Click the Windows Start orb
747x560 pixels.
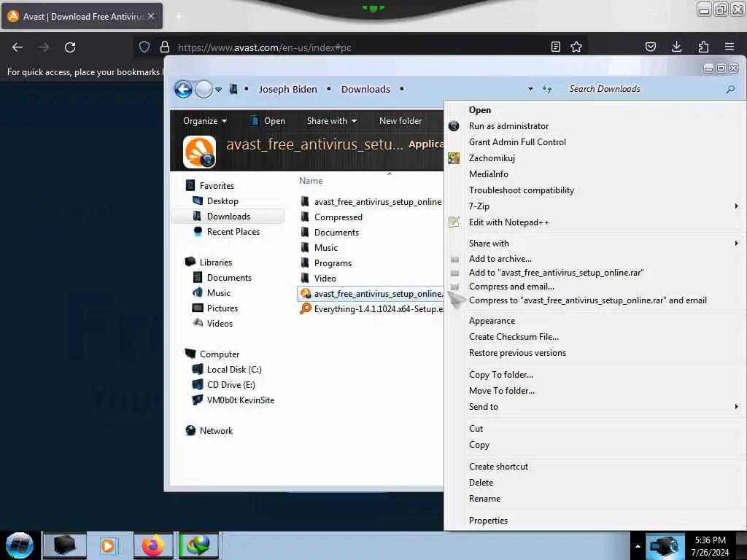click(20, 545)
